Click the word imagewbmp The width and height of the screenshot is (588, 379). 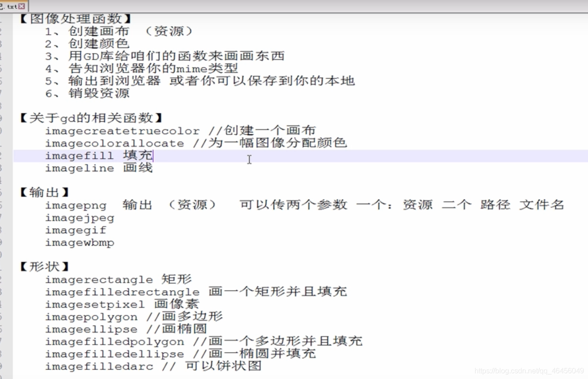coord(79,243)
